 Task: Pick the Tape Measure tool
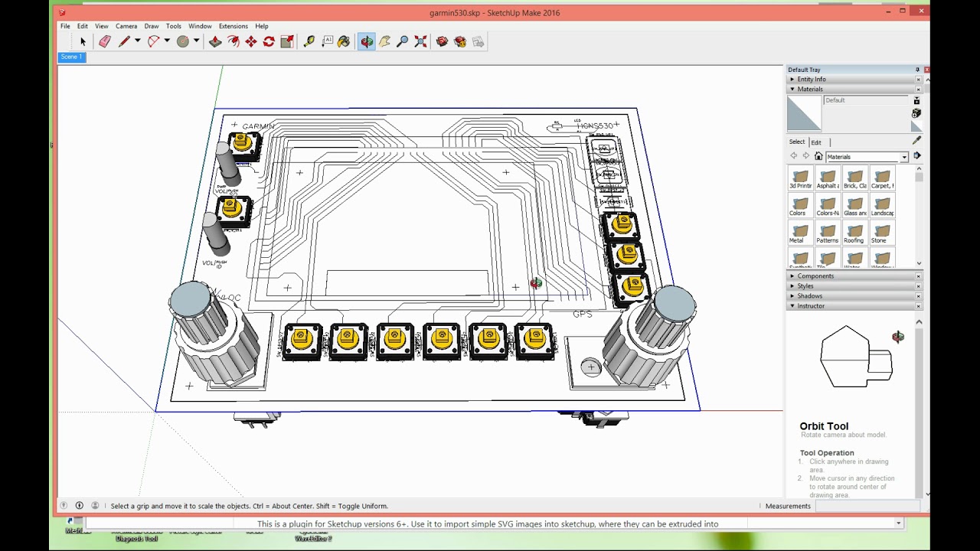tap(309, 41)
